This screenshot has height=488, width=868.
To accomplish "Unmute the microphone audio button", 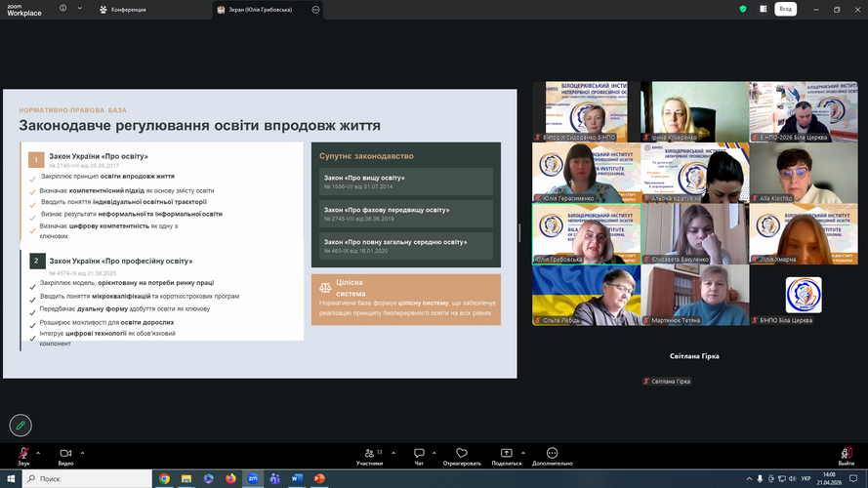I will point(23,453).
